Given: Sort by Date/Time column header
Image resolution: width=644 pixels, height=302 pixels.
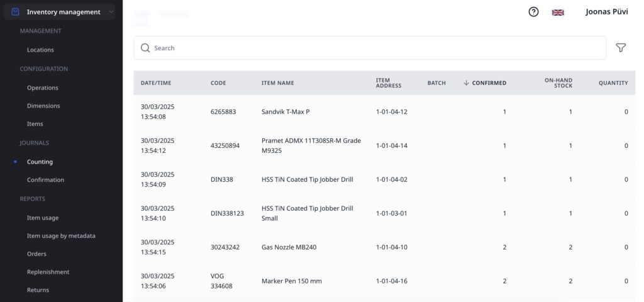Looking at the screenshot, I should [x=156, y=83].
